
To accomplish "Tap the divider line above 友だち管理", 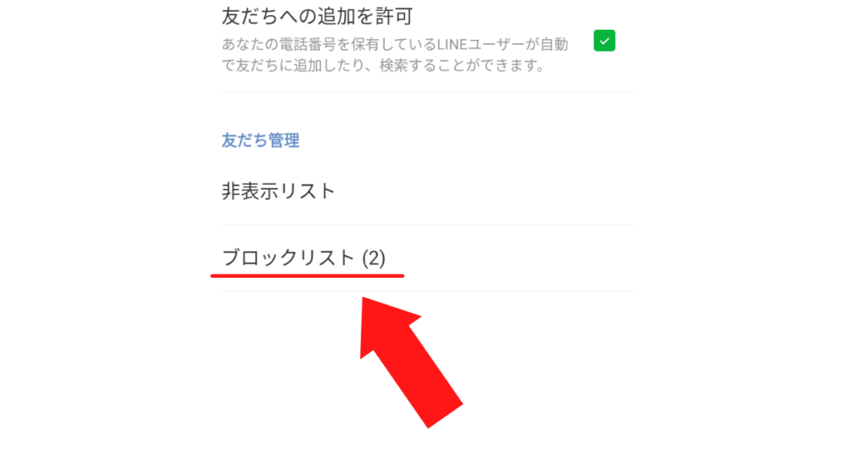I will click(x=427, y=92).
